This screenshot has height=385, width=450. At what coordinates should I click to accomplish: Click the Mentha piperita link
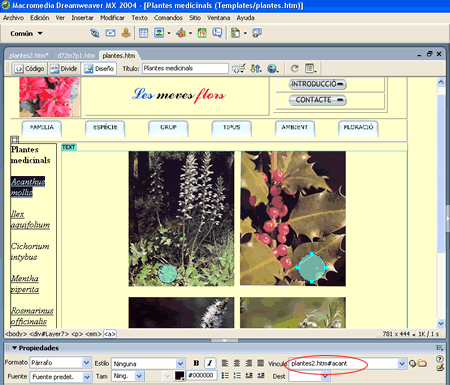(x=25, y=284)
